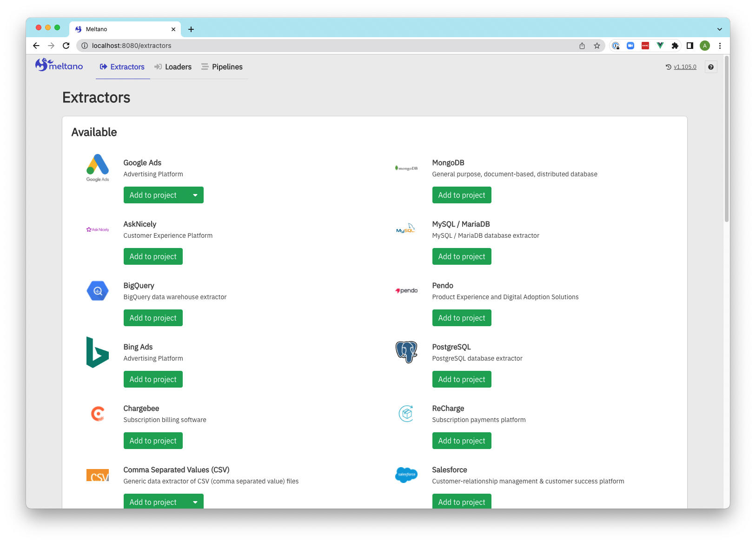Image resolution: width=756 pixels, height=543 pixels.
Task: View site information icon in address bar
Action: (85, 46)
